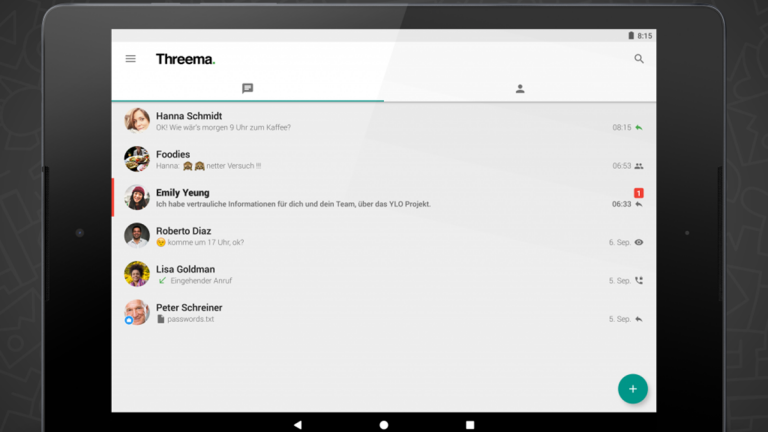Viewport: 768px width, 432px height.
Task: Tap the search magnifier icon
Action: [x=639, y=59]
